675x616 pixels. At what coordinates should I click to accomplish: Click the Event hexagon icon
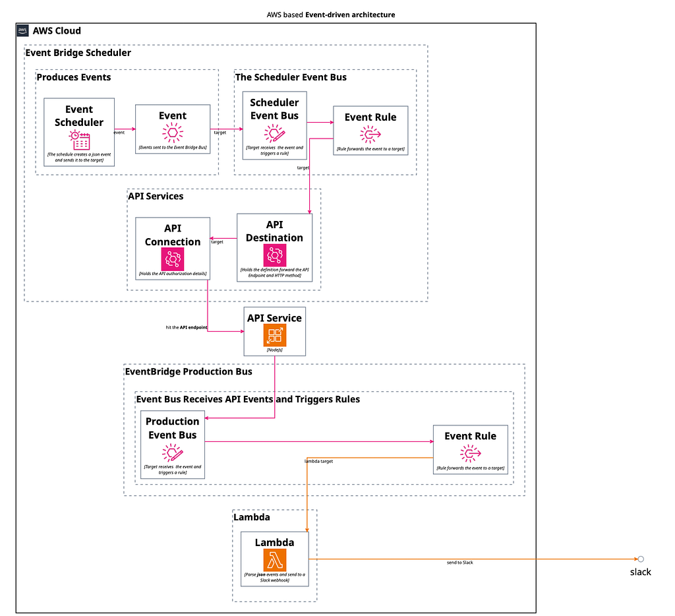pos(173,133)
